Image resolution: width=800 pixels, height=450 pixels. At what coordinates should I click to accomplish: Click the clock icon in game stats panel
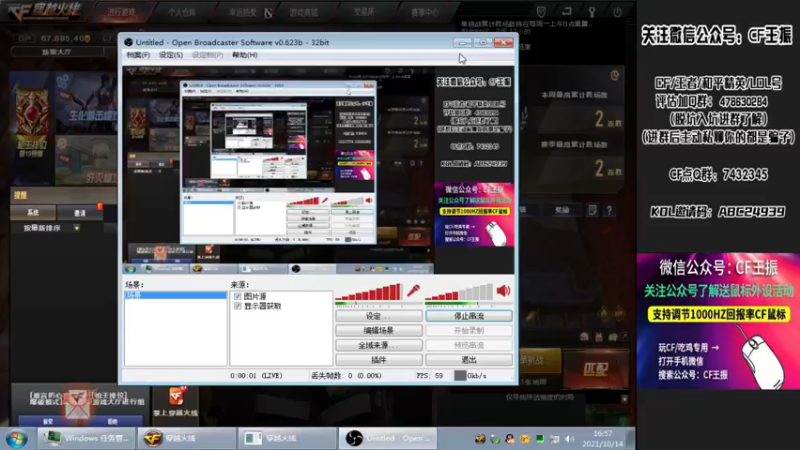click(x=615, y=76)
